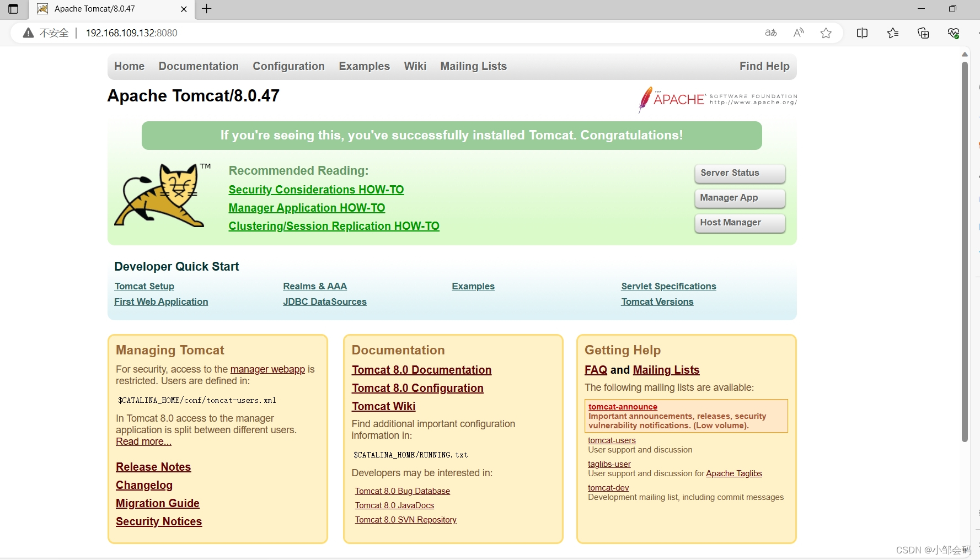The width and height of the screenshot is (980, 560).
Task: Open Tomcat 8.0 Bug Database link
Action: coord(403,491)
